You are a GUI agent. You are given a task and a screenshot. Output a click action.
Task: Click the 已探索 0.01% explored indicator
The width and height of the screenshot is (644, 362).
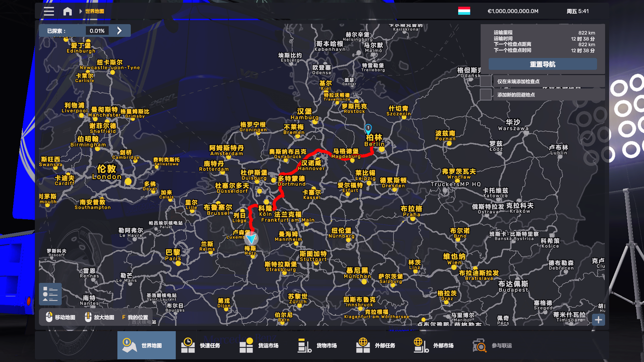(x=85, y=31)
